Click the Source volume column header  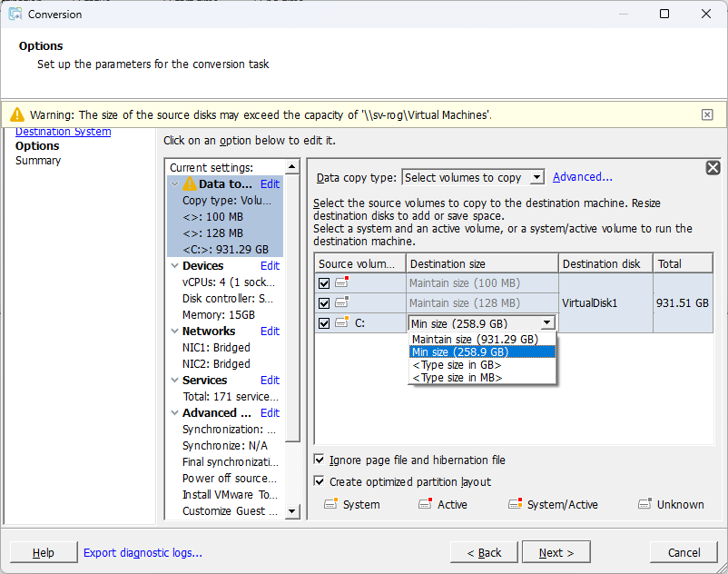(x=360, y=263)
